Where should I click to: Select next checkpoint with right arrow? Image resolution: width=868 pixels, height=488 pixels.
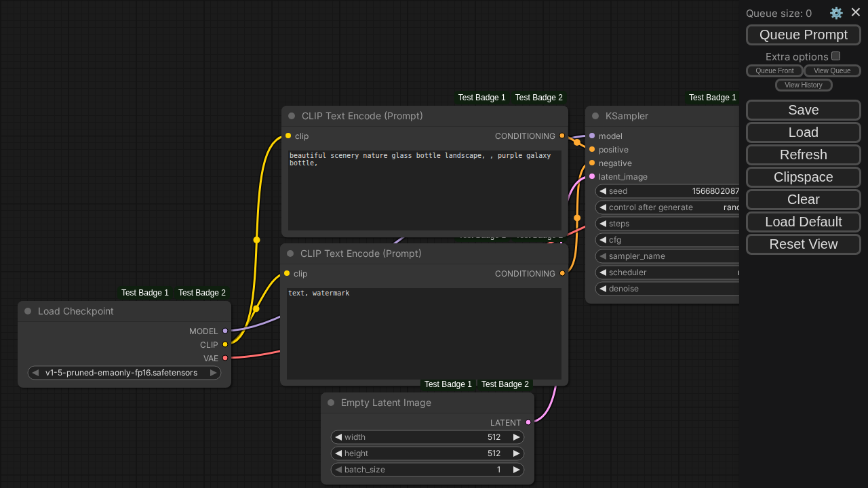tap(213, 373)
